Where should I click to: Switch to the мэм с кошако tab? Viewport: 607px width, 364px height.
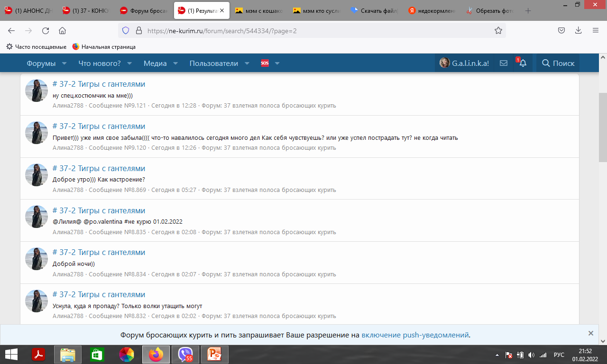259,10
